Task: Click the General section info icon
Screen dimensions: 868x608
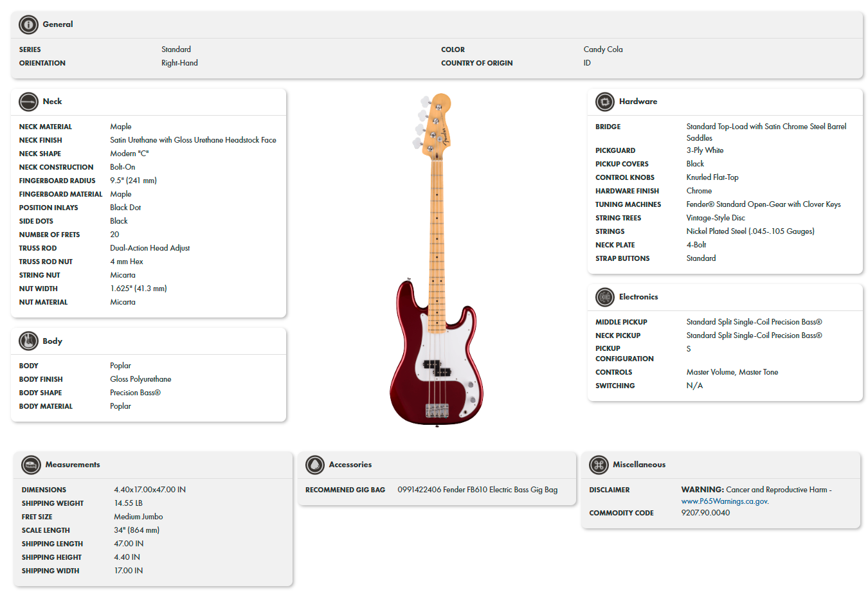Action: [x=28, y=24]
